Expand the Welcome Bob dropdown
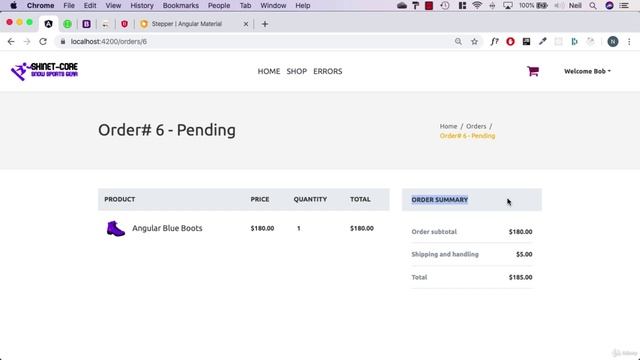This screenshot has height=360, width=640. (x=587, y=71)
